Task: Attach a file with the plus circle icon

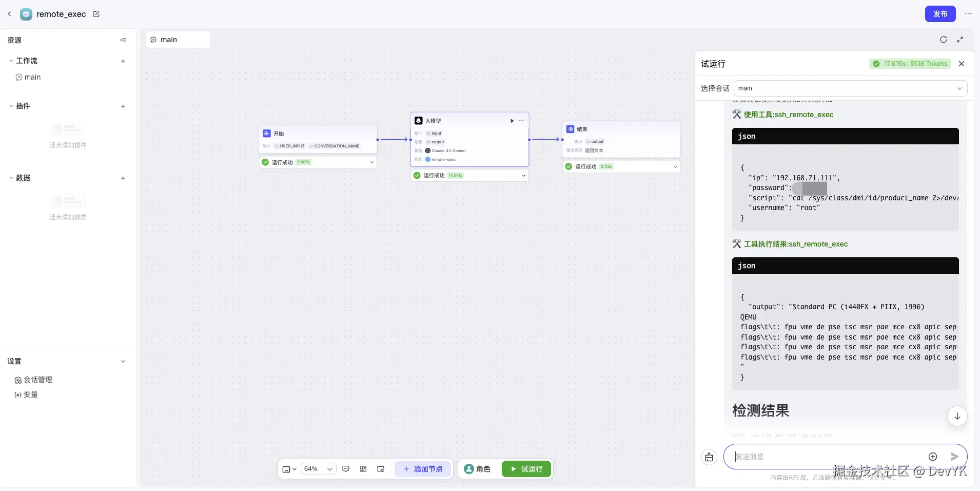Action: (x=933, y=457)
